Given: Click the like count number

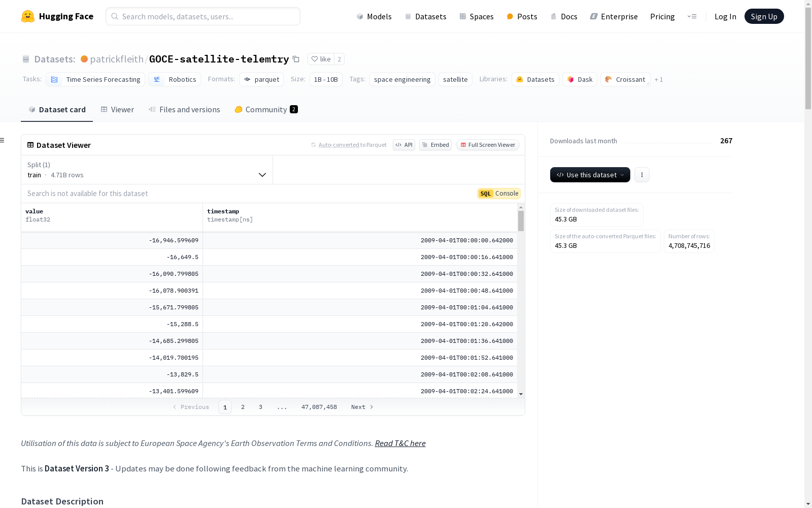Looking at the screenshot, I should pyautogui.click(x=340, y=59).
